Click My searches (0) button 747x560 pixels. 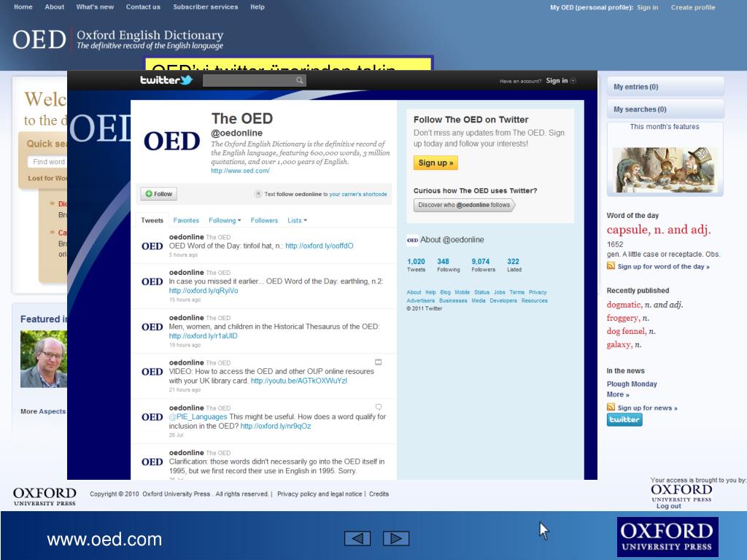pyautogui.click(x=665, y=109)
